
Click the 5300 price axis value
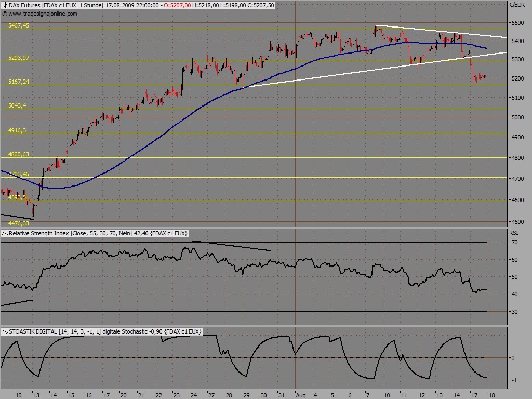click(518, 59)
